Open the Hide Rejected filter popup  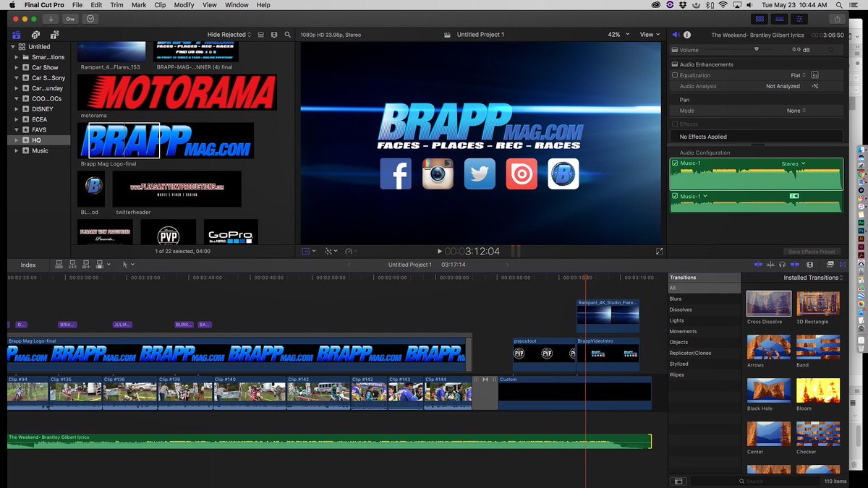(x=229, y=35)
